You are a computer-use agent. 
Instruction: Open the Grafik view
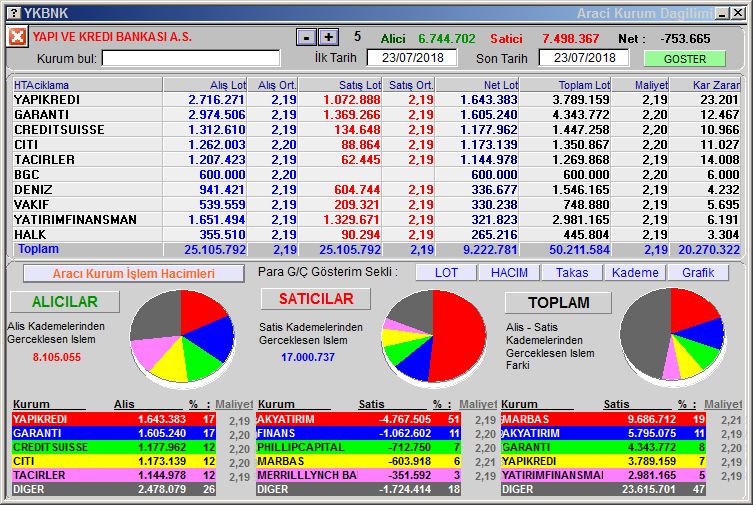698,273
